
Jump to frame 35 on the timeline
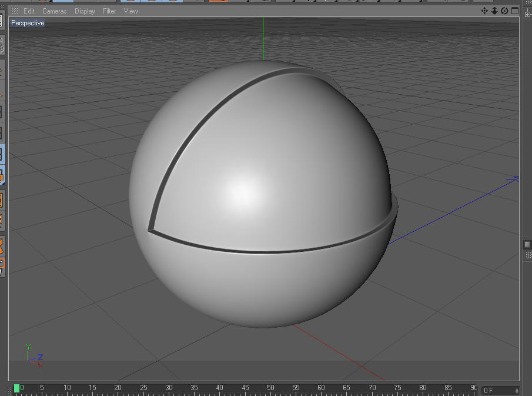194,388
